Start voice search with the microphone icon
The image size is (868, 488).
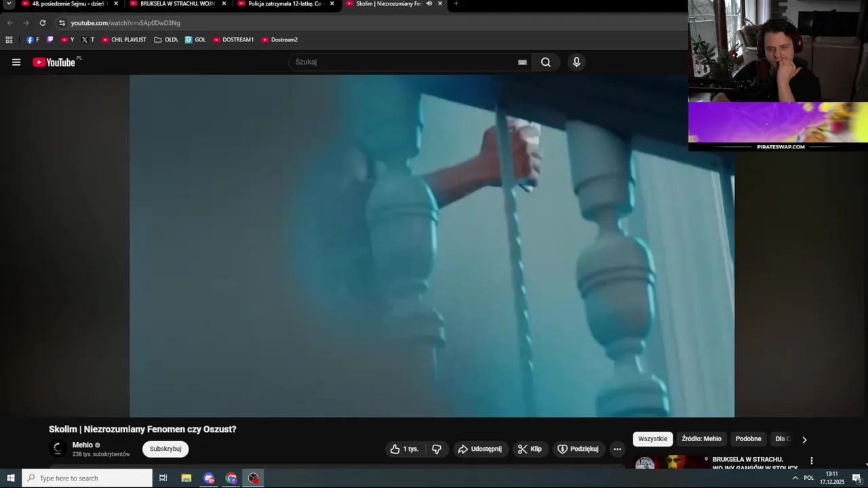coord(576,62)
